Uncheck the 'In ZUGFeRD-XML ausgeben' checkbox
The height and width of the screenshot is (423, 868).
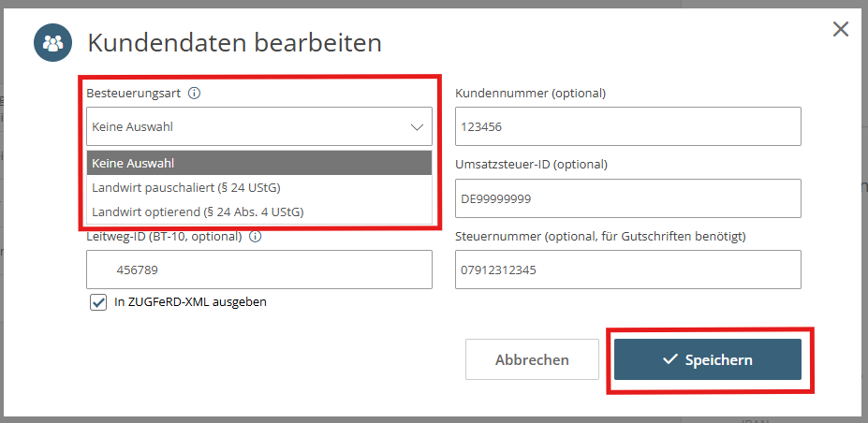98,302
